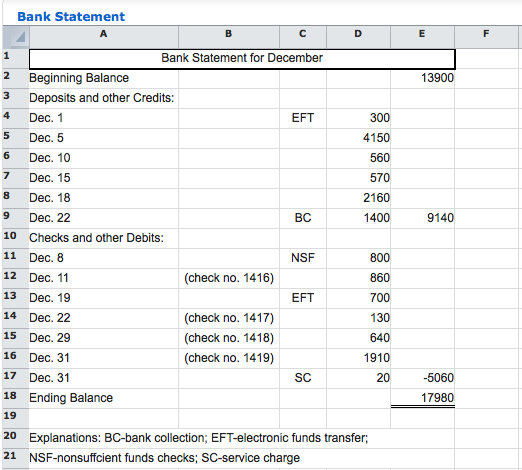
Task: Select cell with check no. 1416
Action: click(229, 278)
